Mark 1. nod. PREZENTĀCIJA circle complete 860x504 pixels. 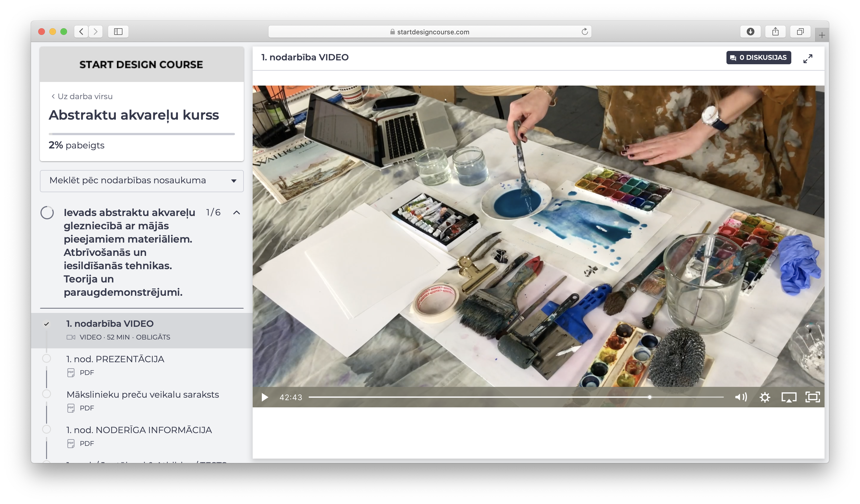coord(47,358)
